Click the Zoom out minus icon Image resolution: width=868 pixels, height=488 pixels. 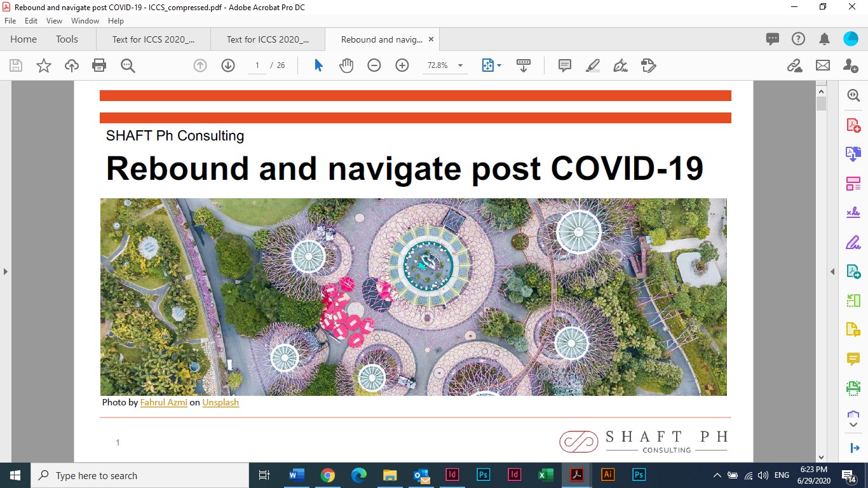[374, 65]
